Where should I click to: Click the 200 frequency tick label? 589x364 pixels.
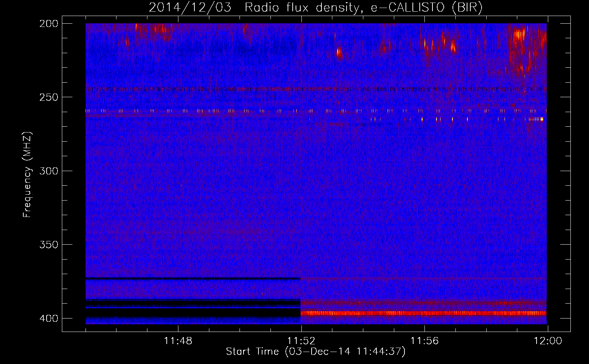[49, 24]
